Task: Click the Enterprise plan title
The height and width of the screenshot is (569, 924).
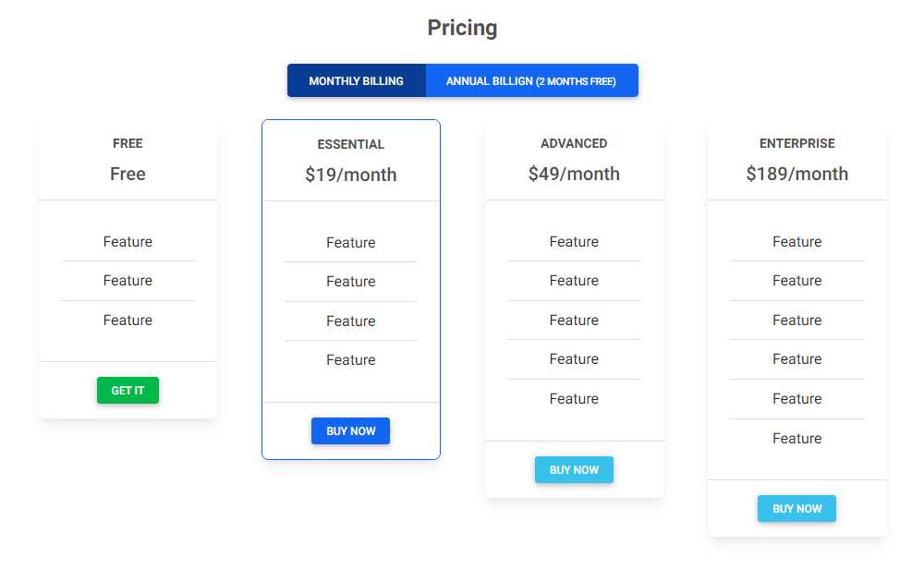Action: click(x=797, y=144)
